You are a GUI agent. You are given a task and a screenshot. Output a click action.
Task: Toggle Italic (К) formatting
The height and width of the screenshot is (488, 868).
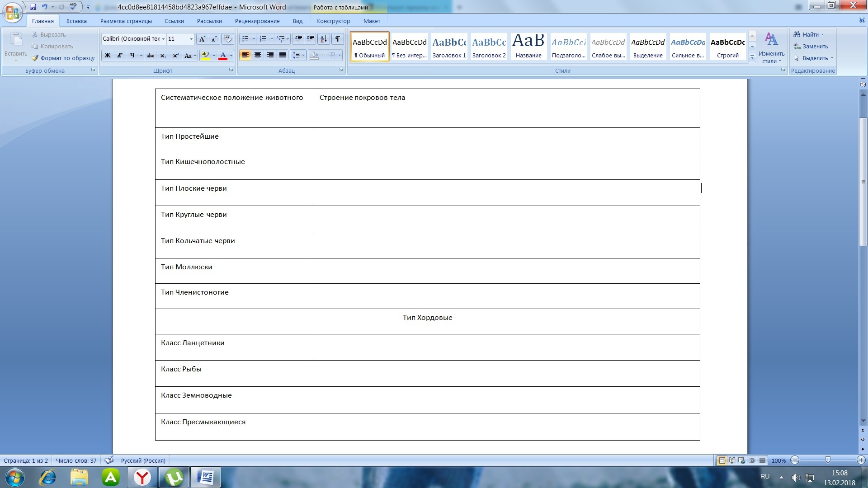point(120,56)
